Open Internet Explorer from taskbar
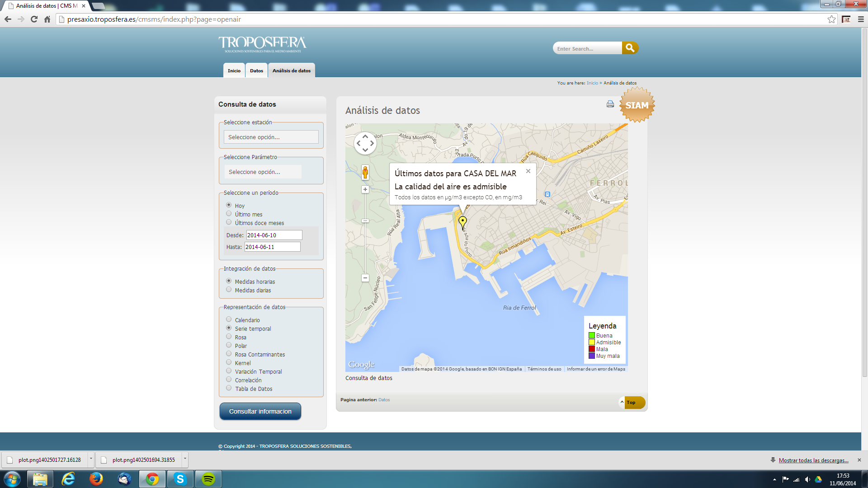868x488 pixels. pyautogui.click(x=68, y=479)
